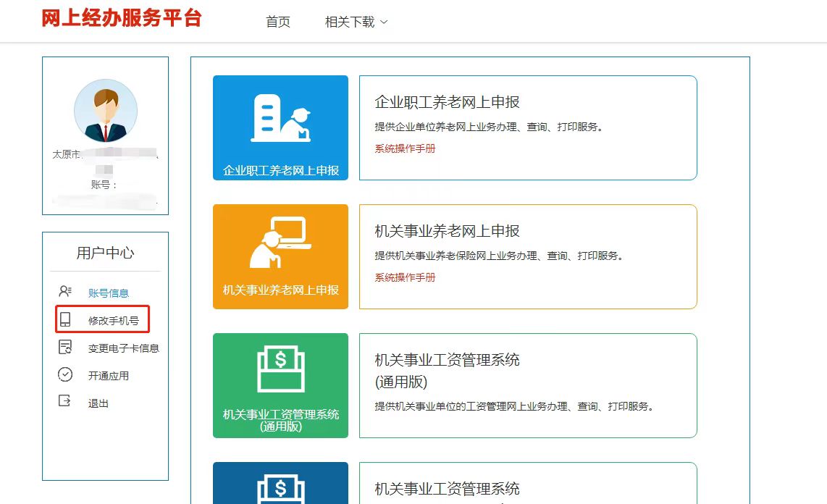Click the checkmark icon beside 开通应用

65,375
